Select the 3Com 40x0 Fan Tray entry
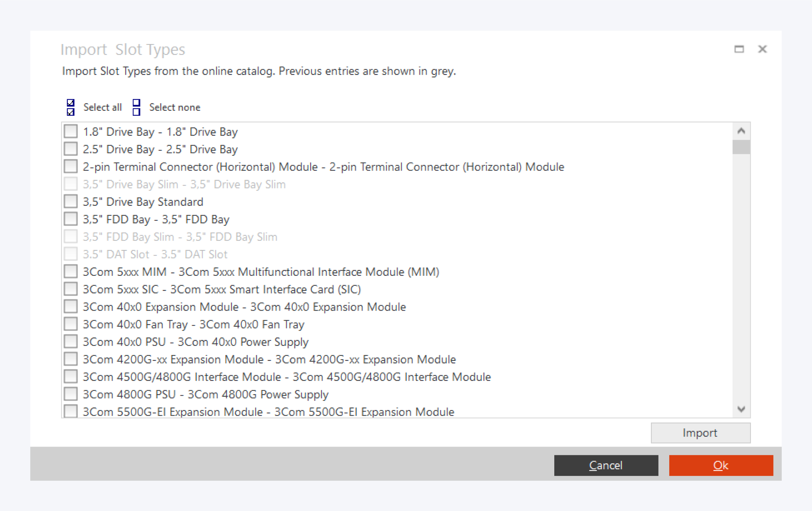The width and height of the screenshot is (812, 511). tap(193, 324)
